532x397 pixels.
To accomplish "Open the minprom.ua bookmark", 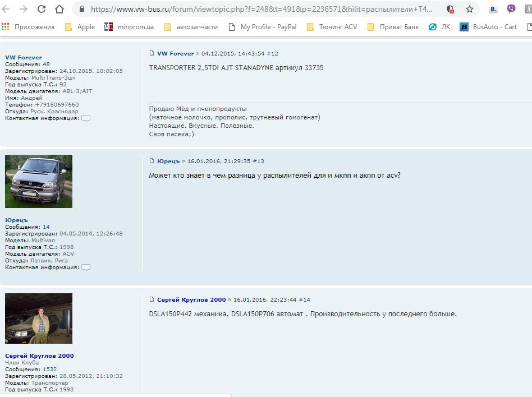I will pyautogui.click(x=129, y=27).
